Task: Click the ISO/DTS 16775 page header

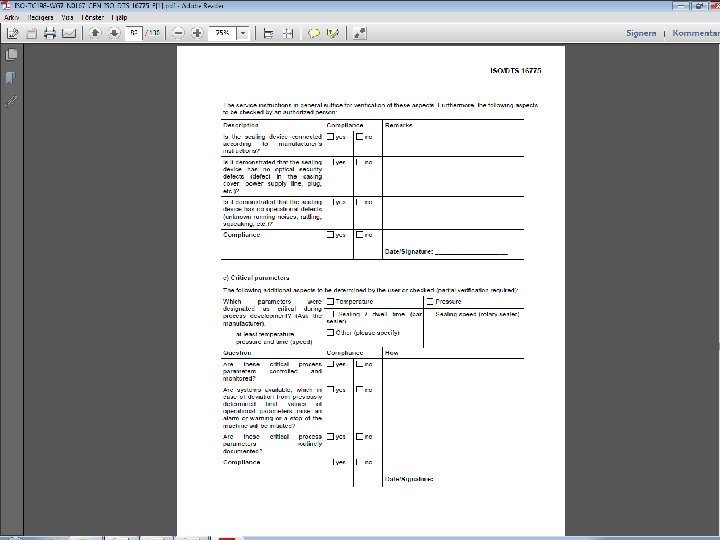Action: (516, 71)
